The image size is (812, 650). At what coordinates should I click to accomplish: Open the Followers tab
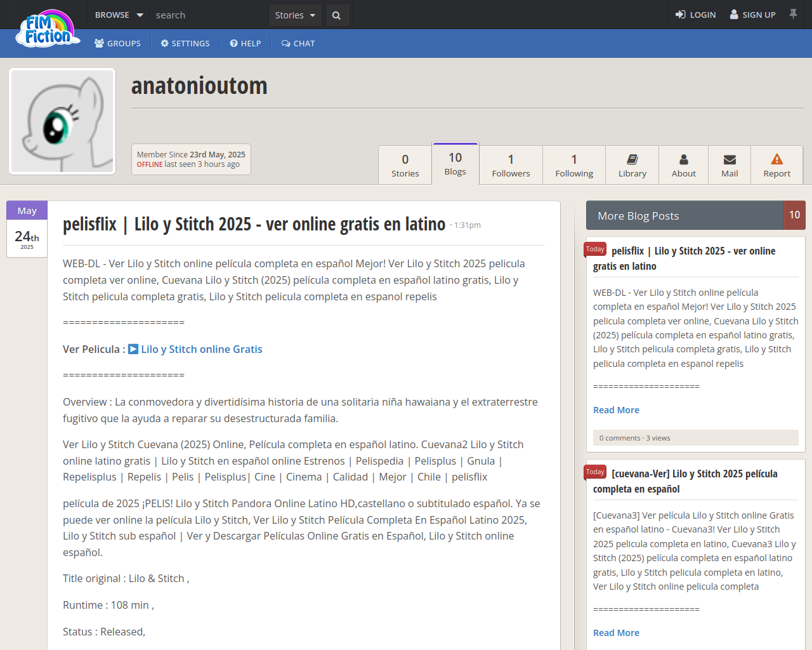(x=511, y=165)
